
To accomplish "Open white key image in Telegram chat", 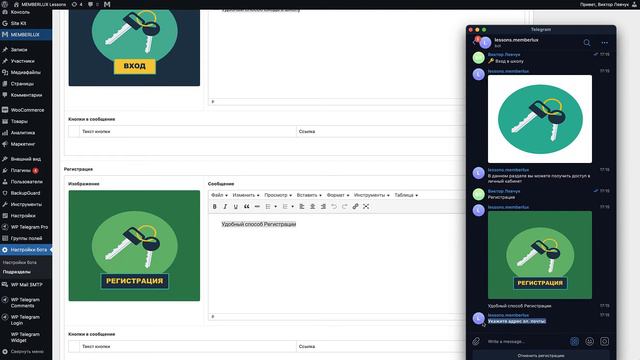I will pos(540,119).
